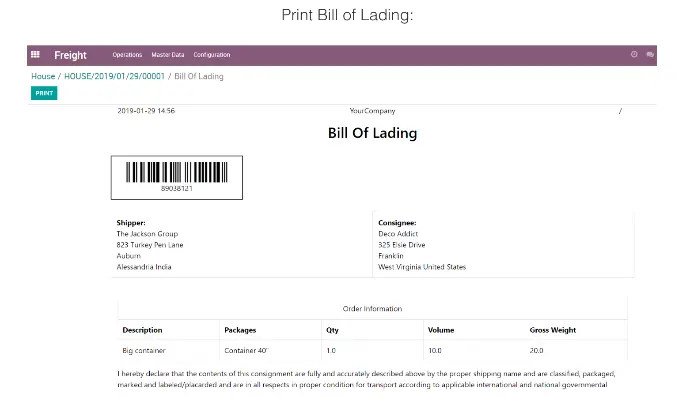Click the Order Information table title

tap(372, 309)
